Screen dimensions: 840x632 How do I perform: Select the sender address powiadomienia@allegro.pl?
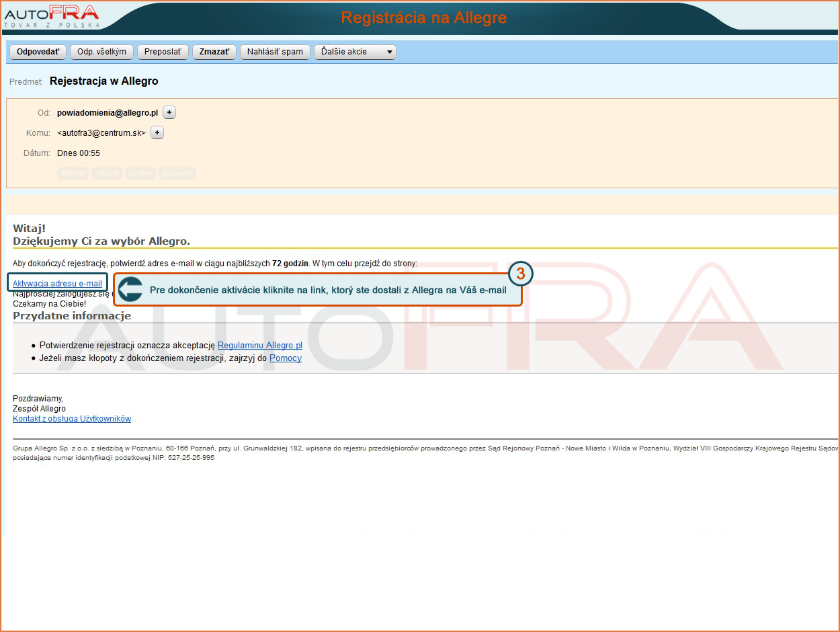tap(108, 113)
